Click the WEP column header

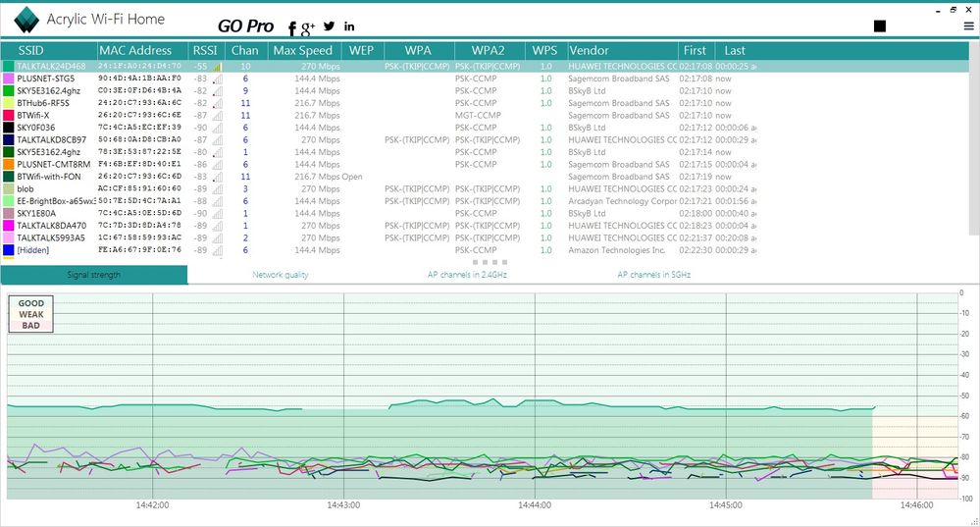[361, 51]
